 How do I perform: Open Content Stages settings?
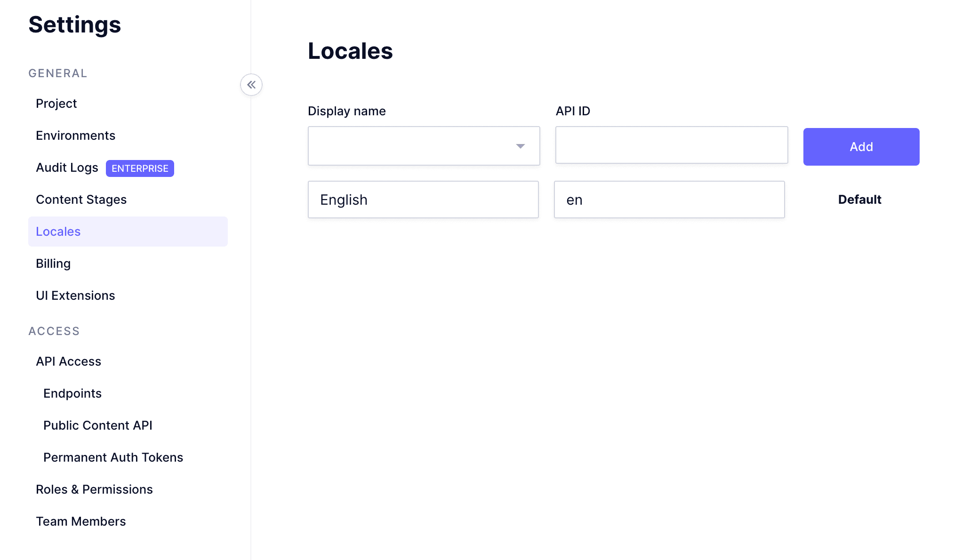coord(81,199)
